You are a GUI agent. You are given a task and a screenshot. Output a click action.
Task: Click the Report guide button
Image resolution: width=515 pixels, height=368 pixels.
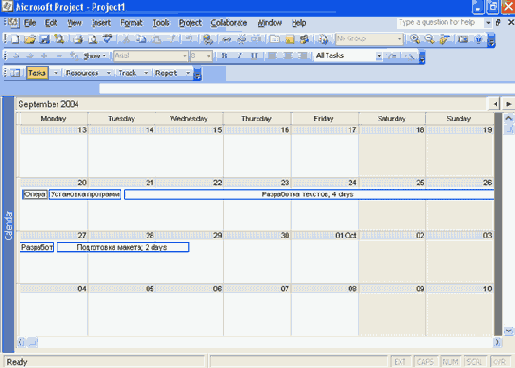pyautogui.click(x=166, y=73)
